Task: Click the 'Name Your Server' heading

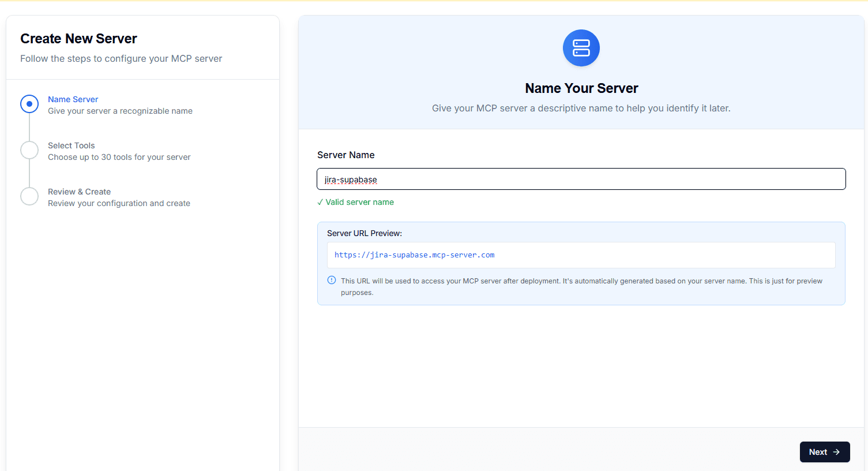Action: [581, 88]
